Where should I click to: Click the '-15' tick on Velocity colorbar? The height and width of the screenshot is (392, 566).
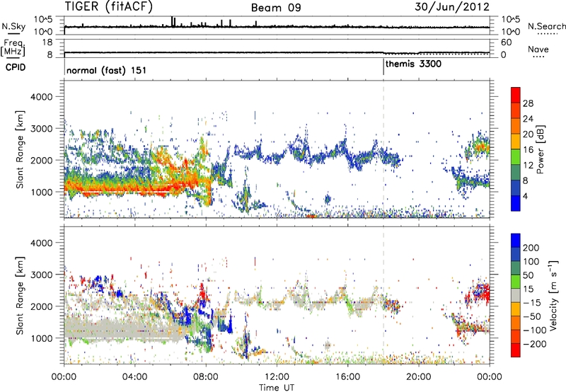click(x=532, y=303)
